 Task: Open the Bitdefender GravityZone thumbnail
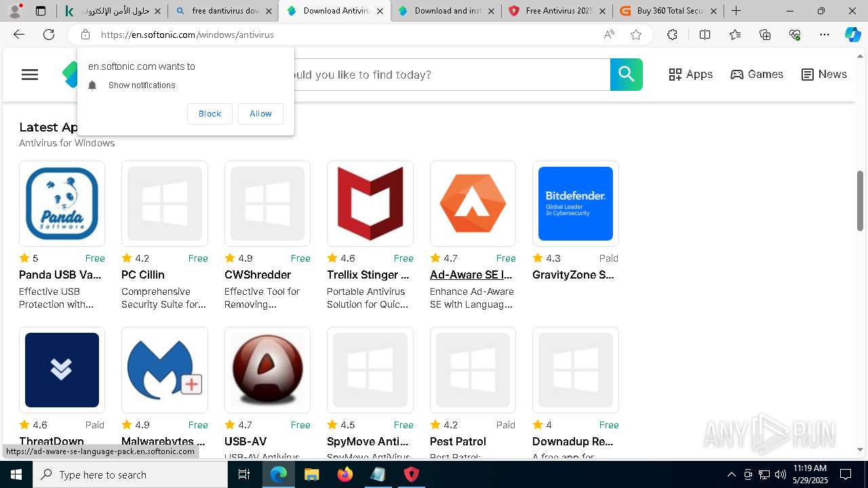click(x=576, y=203)
